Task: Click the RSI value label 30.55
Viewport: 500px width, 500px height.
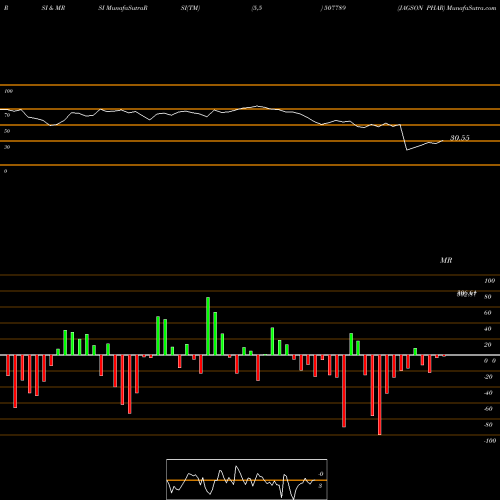Action: pos(460,138)
